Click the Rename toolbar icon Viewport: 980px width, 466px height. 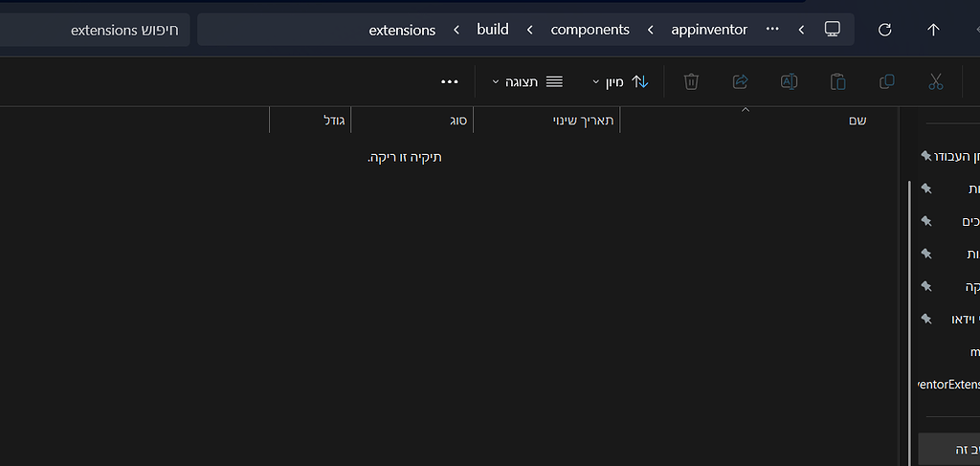[x=789, y=82]
